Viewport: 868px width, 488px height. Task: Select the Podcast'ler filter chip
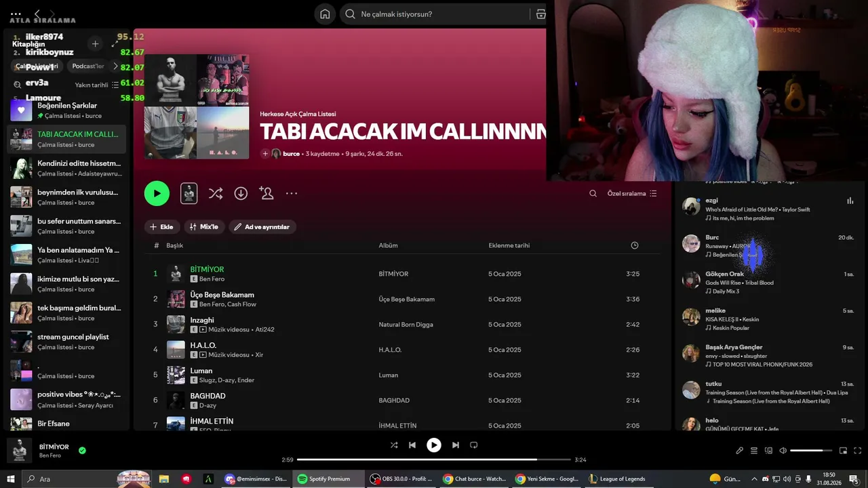tap(88, 66)
